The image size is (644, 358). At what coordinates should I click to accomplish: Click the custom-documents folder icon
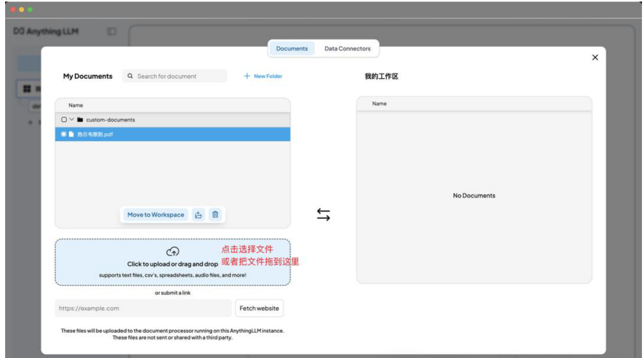coord(80,120)
